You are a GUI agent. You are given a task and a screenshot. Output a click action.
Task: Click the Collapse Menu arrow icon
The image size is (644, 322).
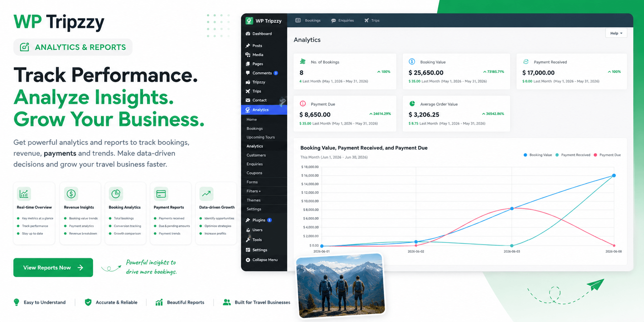point(248,260)
